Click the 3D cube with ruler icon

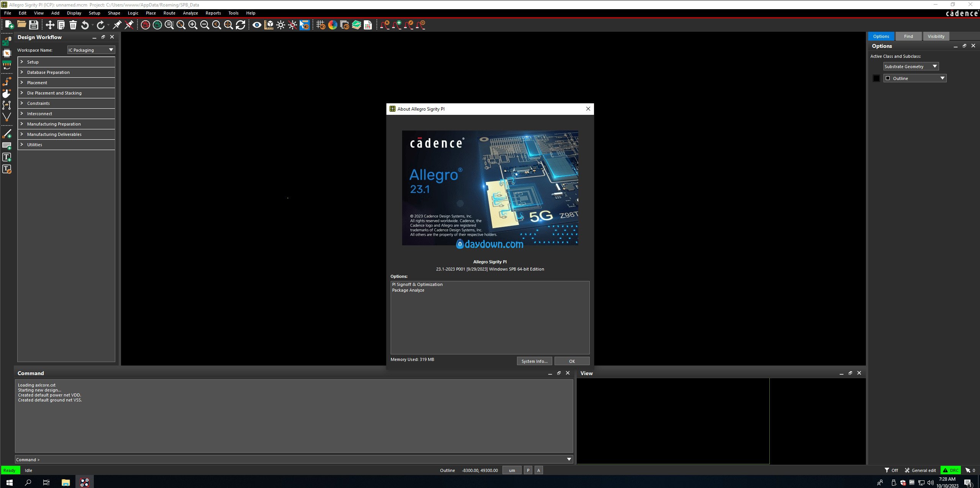(269, 25)
